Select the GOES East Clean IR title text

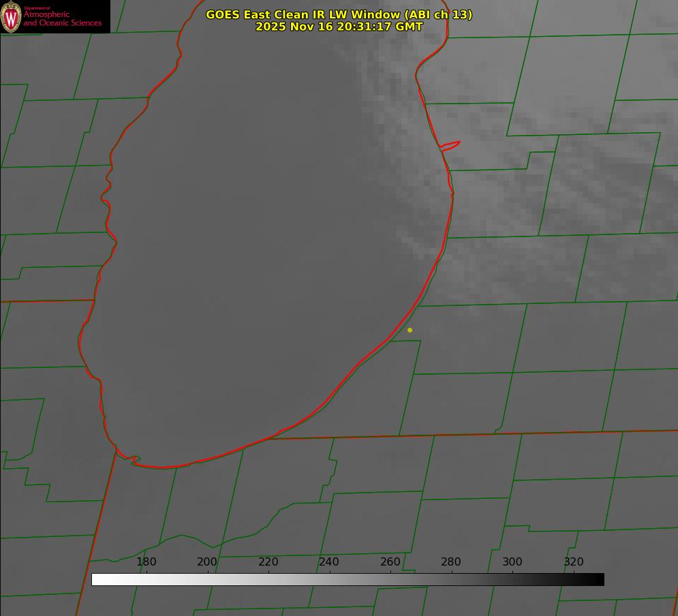click(339, 14)
